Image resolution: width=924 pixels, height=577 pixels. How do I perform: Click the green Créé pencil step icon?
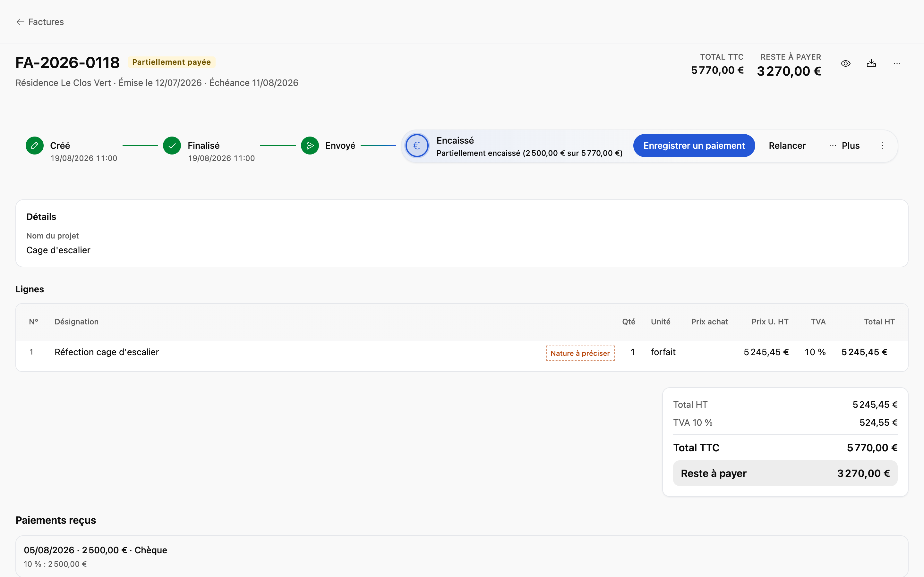(34, 146)
